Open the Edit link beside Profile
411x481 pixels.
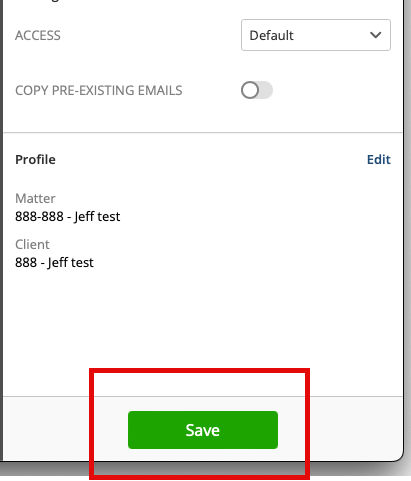[x=379, y=159]
